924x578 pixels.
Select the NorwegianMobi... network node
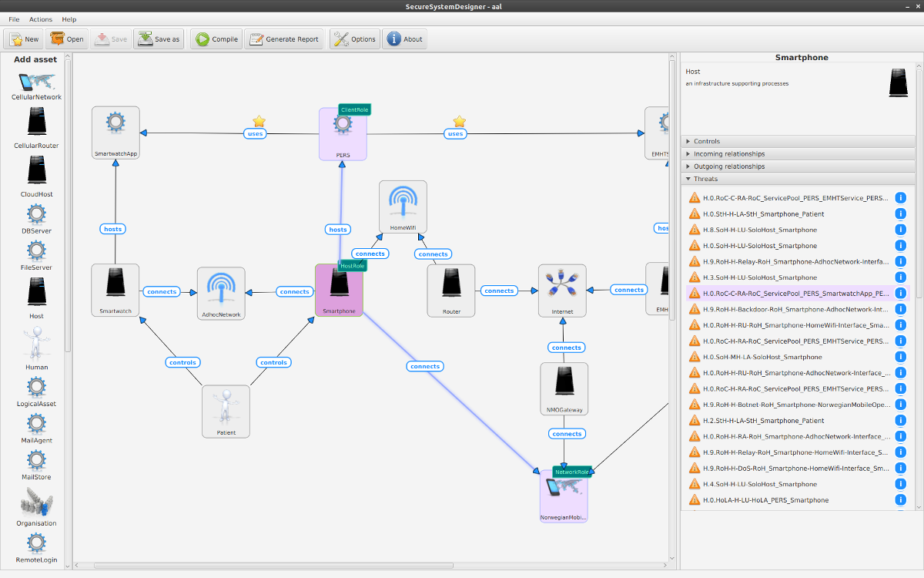[564, 496]
